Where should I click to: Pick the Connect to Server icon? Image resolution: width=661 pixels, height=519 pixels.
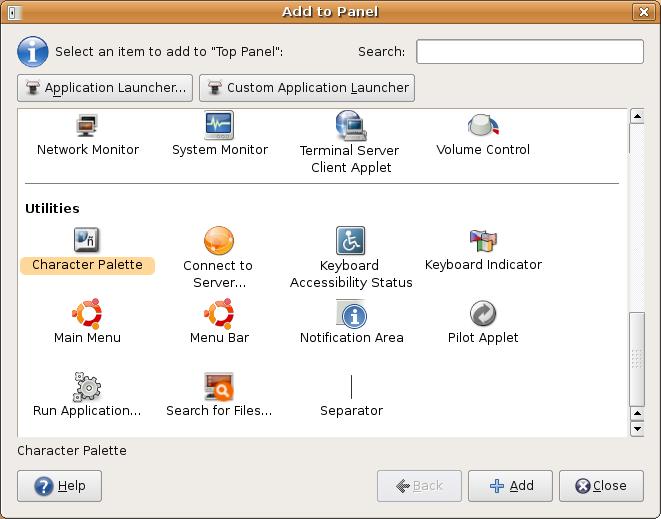point(218,241)
